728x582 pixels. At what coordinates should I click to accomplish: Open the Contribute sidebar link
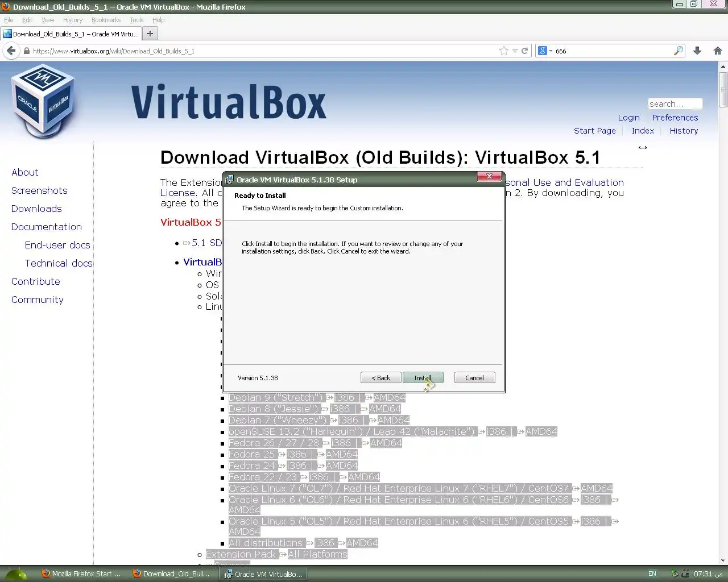coord(36,281)
